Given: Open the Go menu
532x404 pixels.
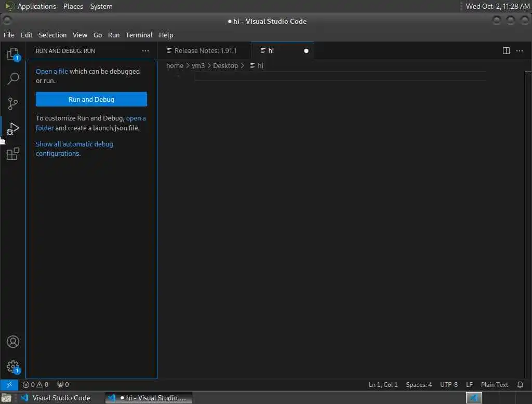Looking at the screenshot, I should pyautogui.click(x=98, y=35).
